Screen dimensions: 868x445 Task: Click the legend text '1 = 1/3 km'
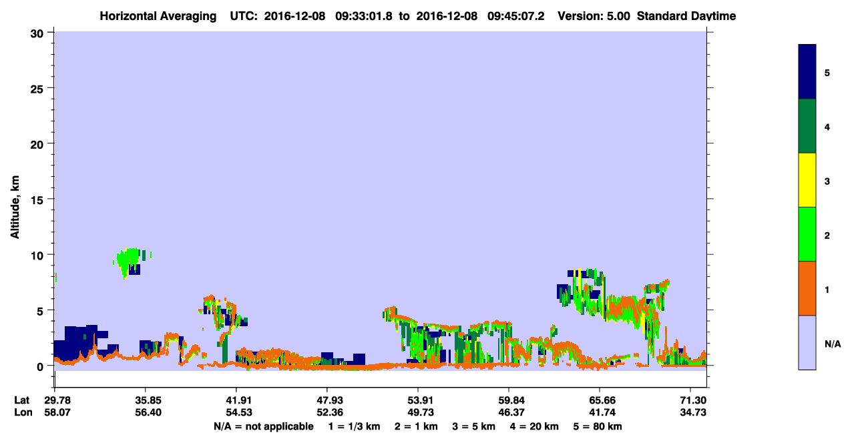pyautogui.click(x=355, y=426)
